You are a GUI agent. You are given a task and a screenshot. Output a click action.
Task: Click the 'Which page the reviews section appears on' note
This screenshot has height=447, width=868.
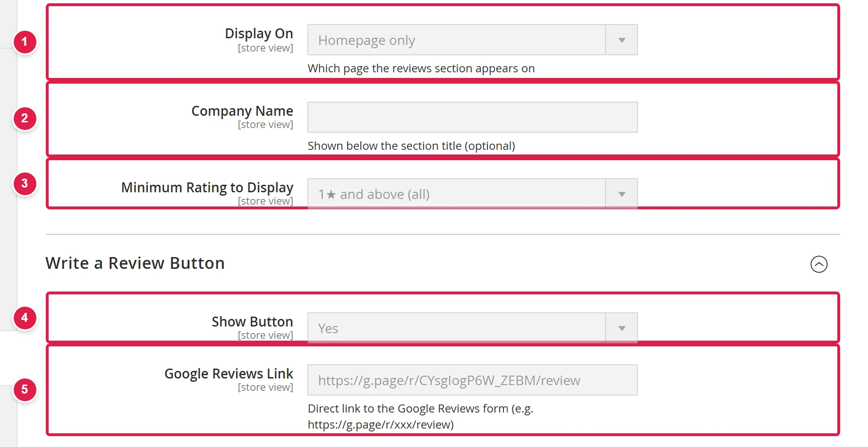(x=421, y=69)
